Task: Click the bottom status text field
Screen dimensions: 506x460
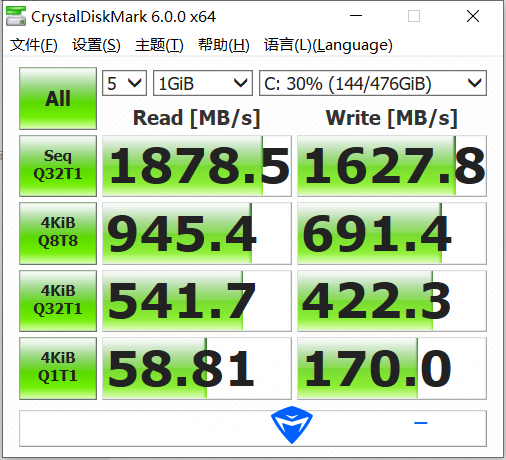Action: pyautogui.click(x=253, y=428)
